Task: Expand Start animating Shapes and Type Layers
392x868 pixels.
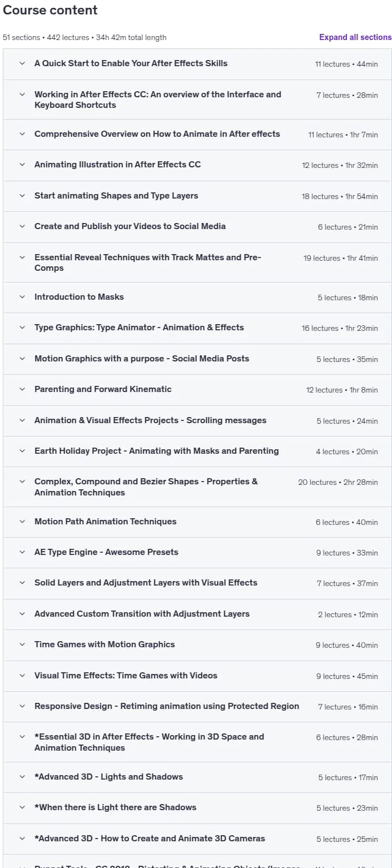Action: [x=197, y=196]
